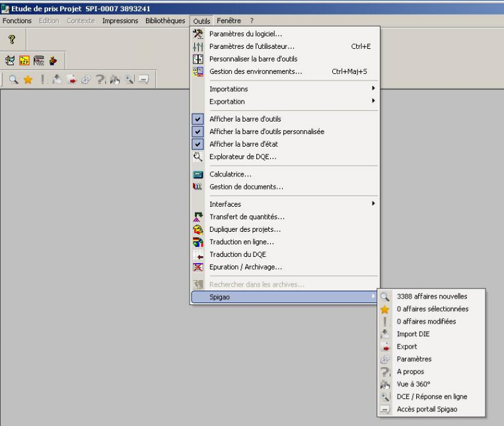Viewport: 504px width, 426px height.
Task: Open Accès portail Spigao
Action: pyautogui.click(x=431, y=409)
